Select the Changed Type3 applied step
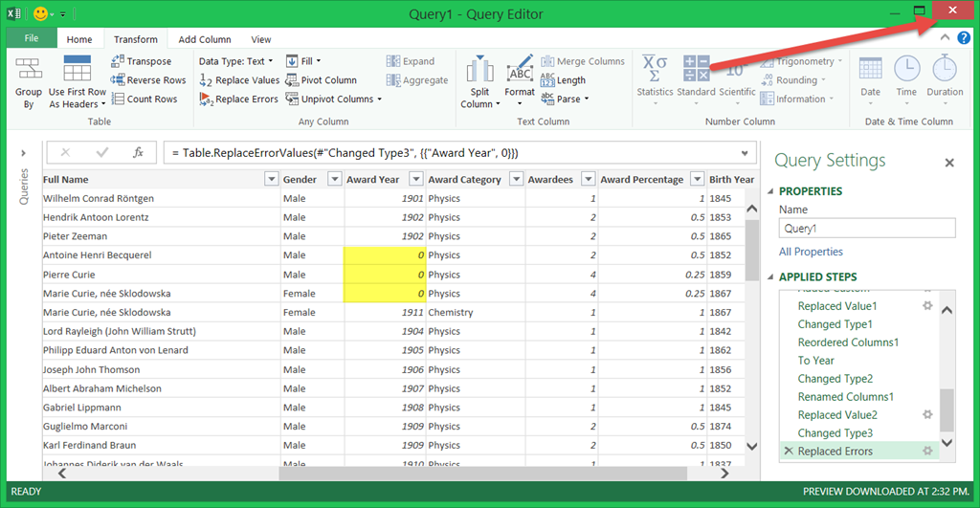This screenshot has width=980, height=508. [835, 433]
